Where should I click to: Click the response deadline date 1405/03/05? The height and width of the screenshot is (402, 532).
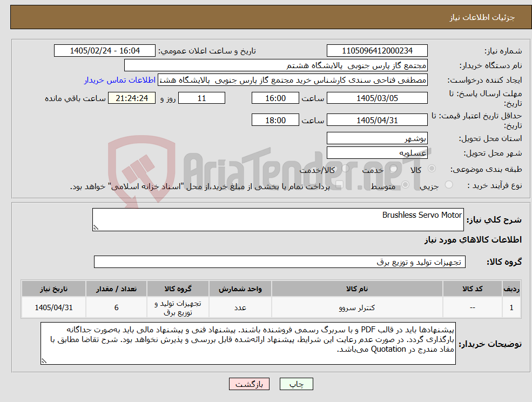[377, 98]
